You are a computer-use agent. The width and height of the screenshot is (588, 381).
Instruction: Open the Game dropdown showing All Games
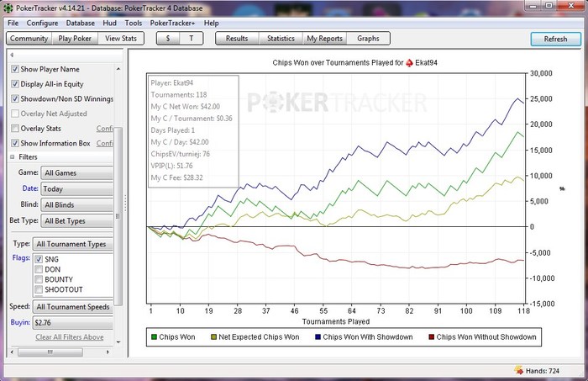(77, 172)
